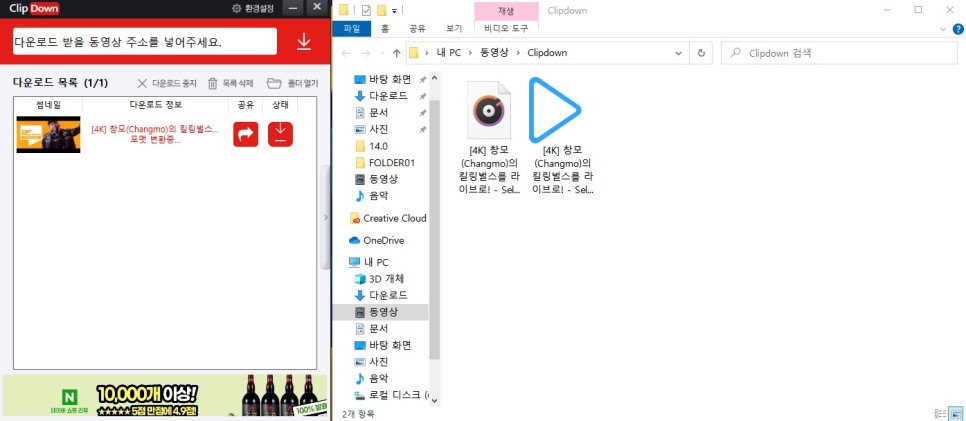
Task: Open quick access 문서 with pin
Action: coord(371,113)
